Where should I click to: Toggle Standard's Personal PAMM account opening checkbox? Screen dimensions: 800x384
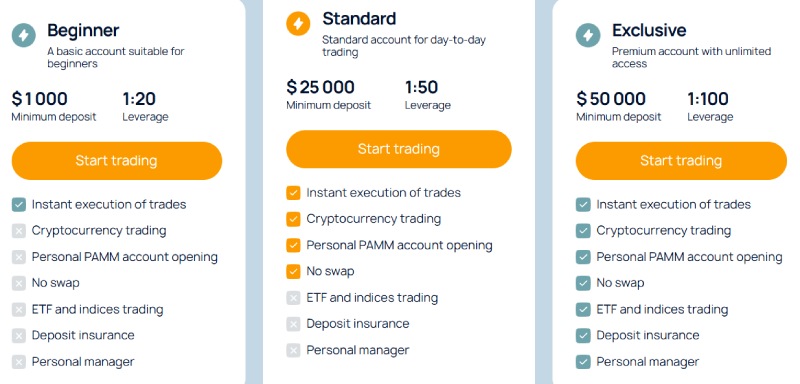[293, 245]
